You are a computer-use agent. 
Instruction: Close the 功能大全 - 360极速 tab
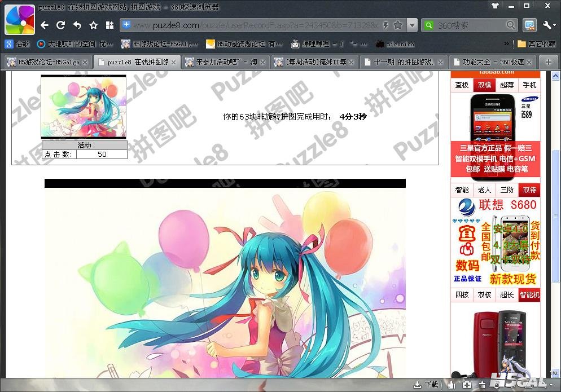pos(529,62)
